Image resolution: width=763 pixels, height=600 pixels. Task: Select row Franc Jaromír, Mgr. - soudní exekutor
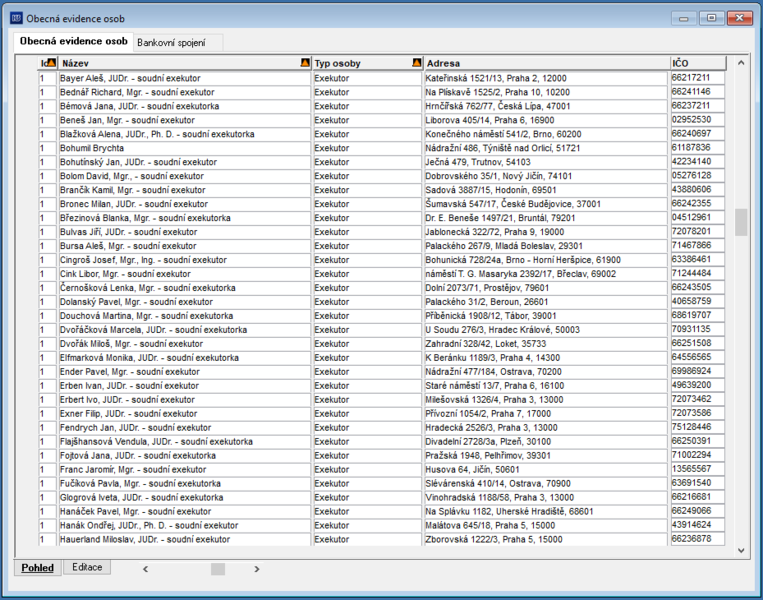382,470
